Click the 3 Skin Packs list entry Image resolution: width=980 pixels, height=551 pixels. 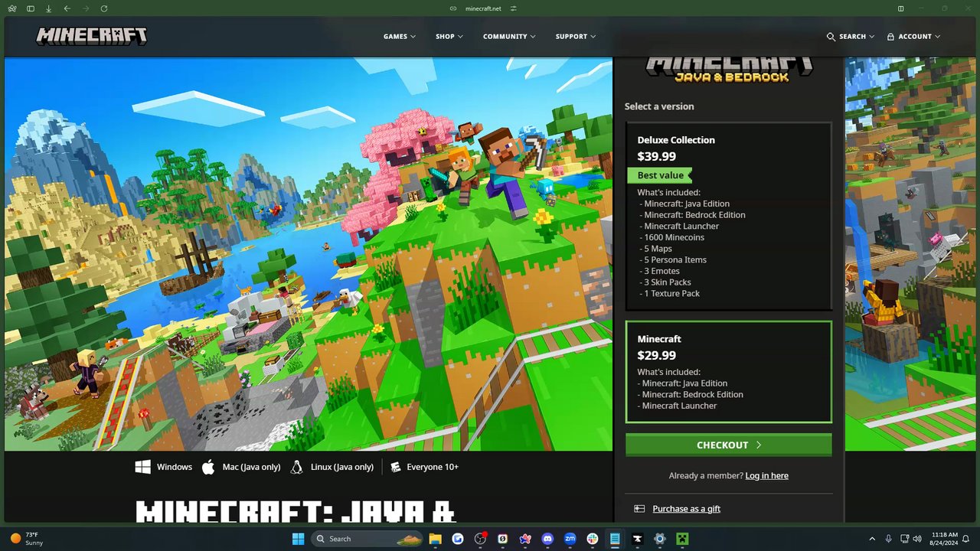(668, 282)
